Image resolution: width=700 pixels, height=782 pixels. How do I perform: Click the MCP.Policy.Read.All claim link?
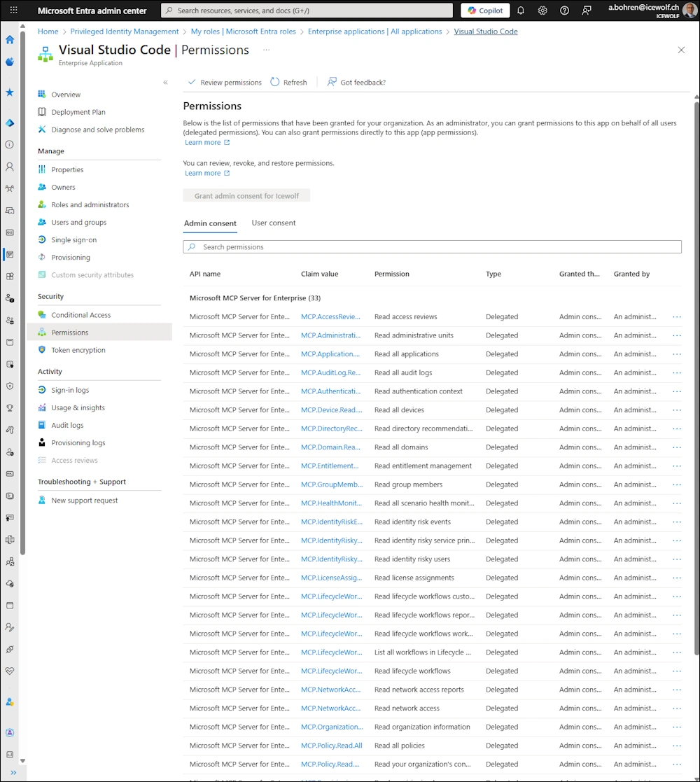tap(331, 746)
